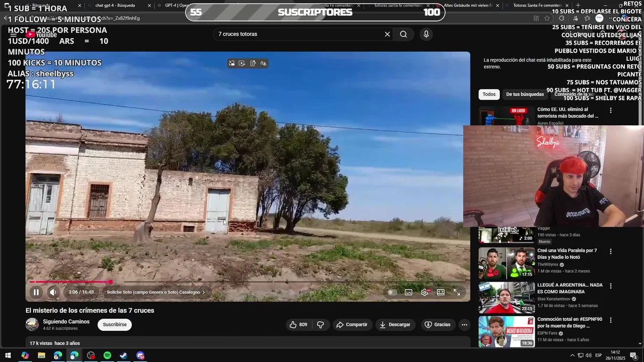This screenshot has width=644, height=362.
Task: Open taskbar clock showing 14:12
Action: pyautogui.click(x=615, y=355)
